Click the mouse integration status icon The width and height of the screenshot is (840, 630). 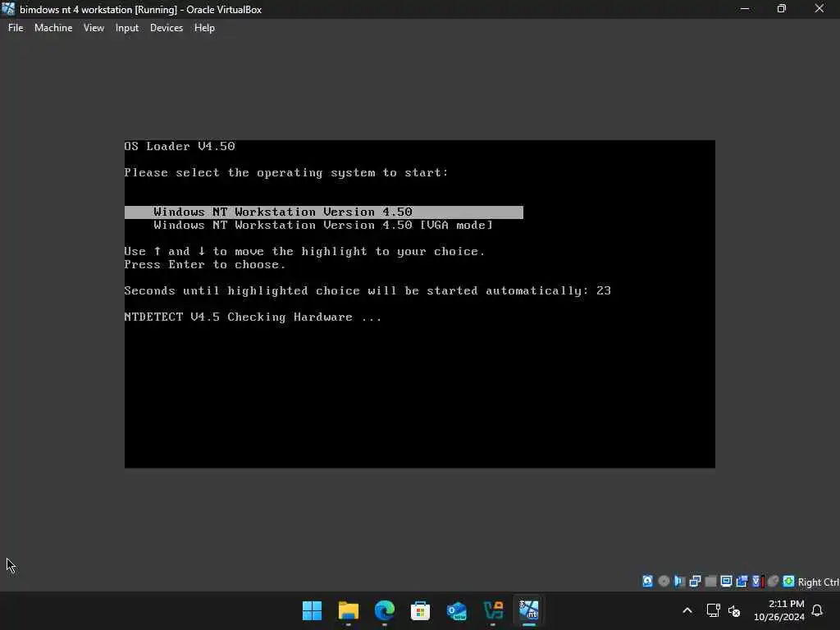773,582
